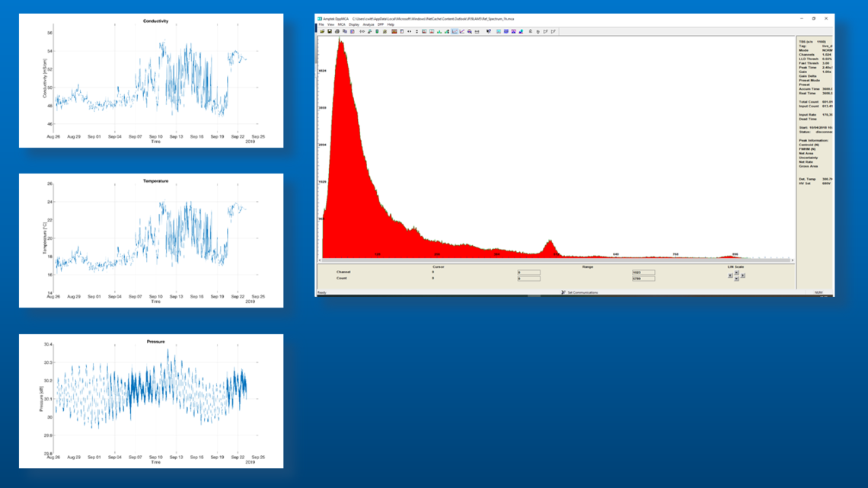This screenshot has width=868, height=488.
Task: Click the Amptek DppMCA window title text
Action: (x=336, y=19)
